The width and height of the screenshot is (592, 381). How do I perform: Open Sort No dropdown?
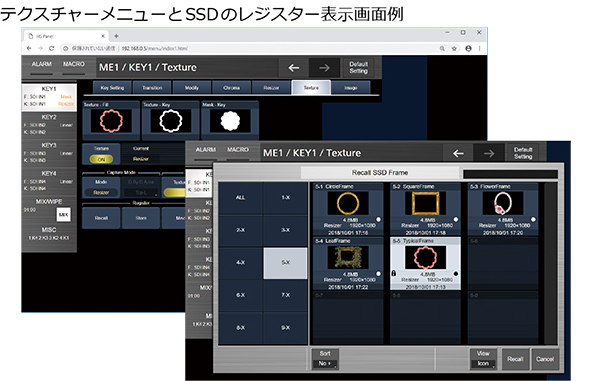click(325, 359)
